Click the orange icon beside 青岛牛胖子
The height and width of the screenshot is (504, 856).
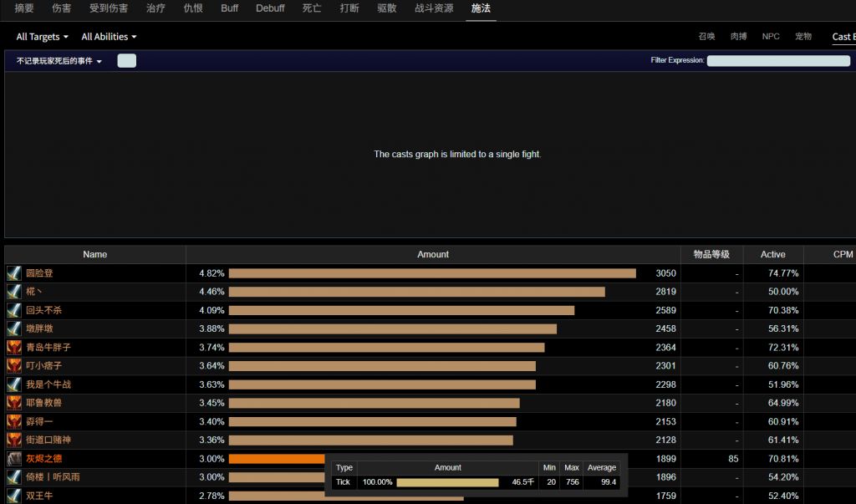13,348
